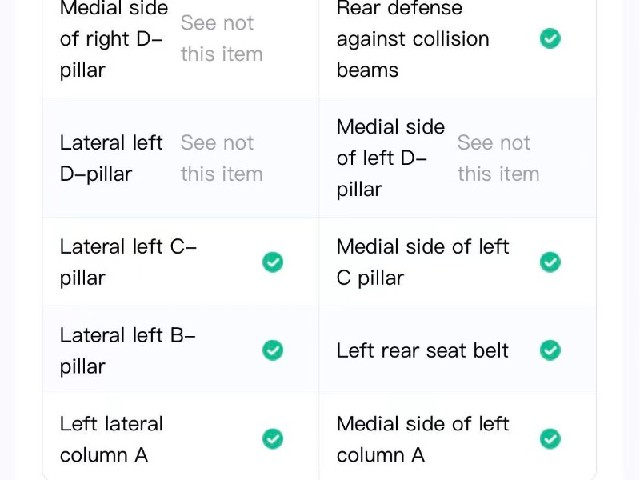Select the Lateral left B-pillar label
Screen dimensions: 640x480
coord(127,350)
